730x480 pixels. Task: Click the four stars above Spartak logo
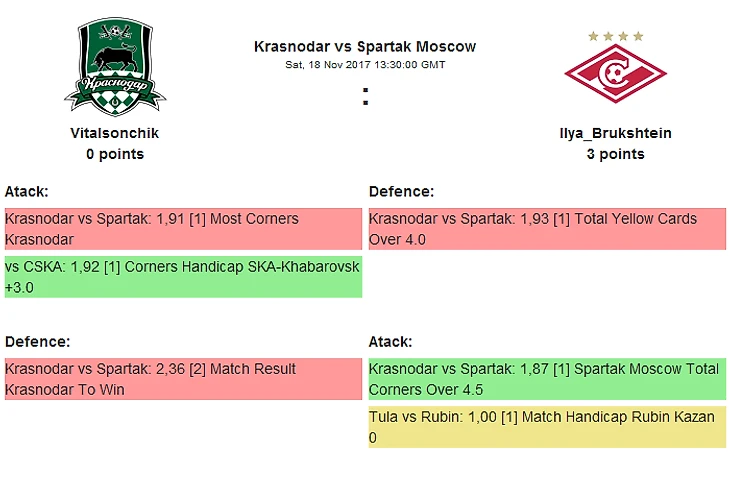[615, 36]
